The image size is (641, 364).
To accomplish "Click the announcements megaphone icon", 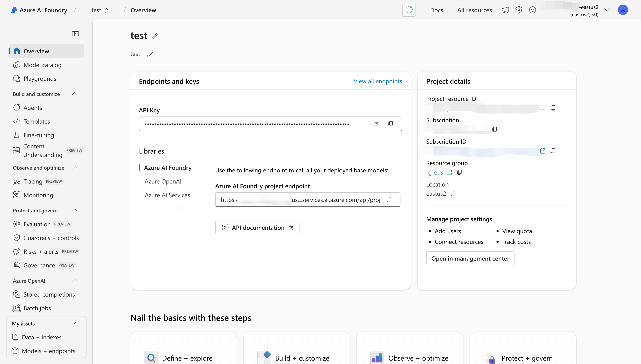I will 505,10.
